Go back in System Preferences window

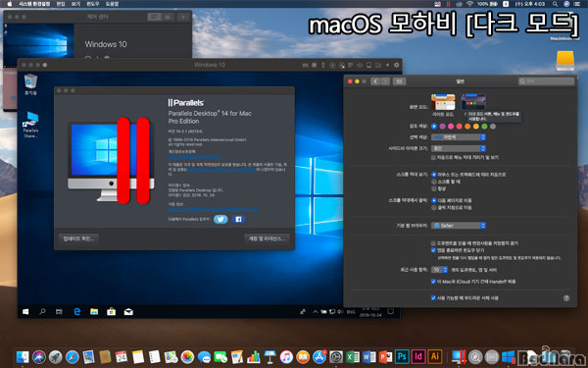[375, 81]
